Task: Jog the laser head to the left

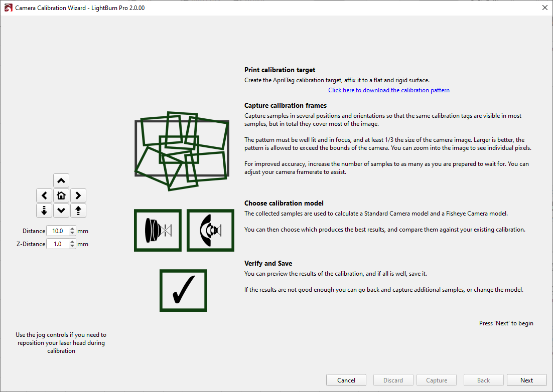Action: [44, 195]
